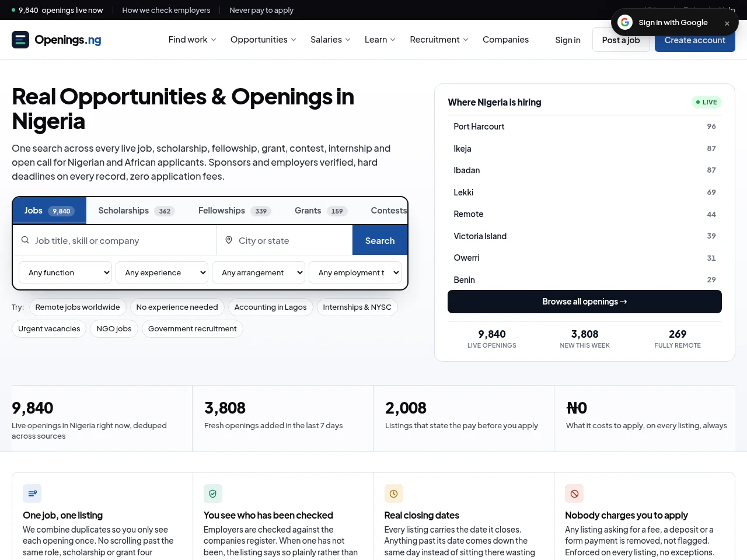Viewport: 747px width, 560px height.
Task: Open Port Harcourt hiring row
Action: coord(585,127)
